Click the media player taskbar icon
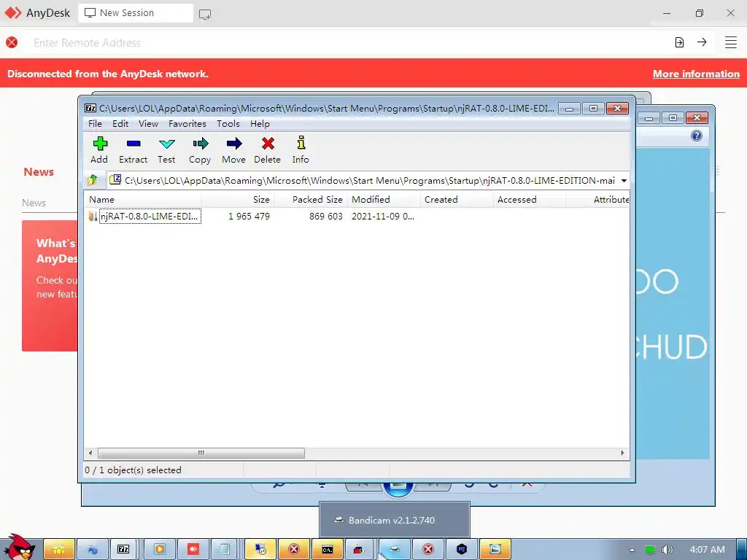 point(160,550)
